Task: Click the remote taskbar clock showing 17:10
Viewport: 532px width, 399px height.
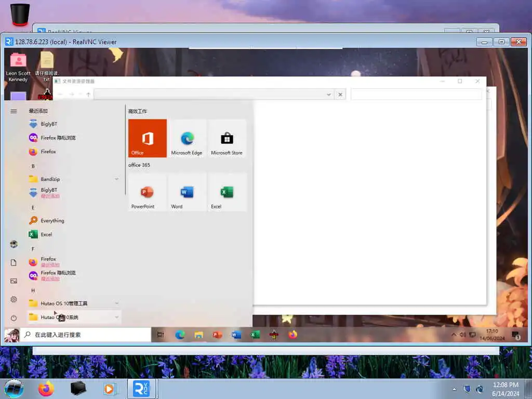Action: (492, 335)
